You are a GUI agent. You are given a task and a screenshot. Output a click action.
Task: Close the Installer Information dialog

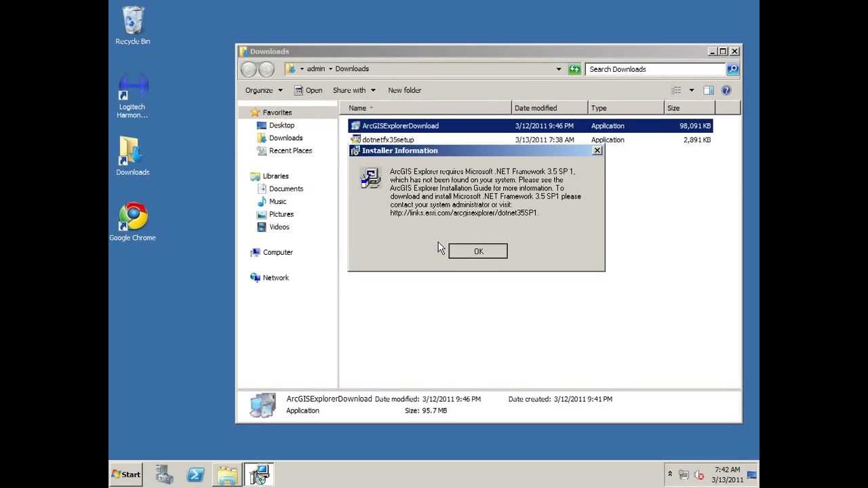pyautogui.click(x=597, y=150)
